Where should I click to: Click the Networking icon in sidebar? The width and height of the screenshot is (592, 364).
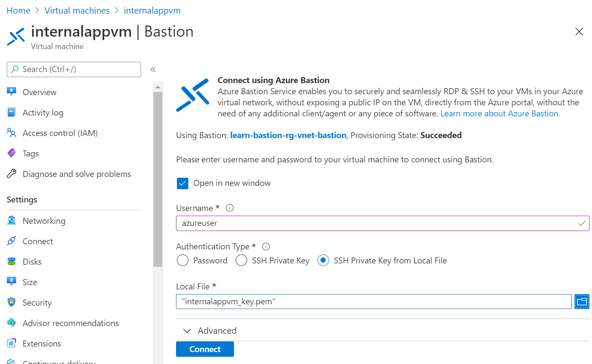pyautogui.click(x=12, y=221)
